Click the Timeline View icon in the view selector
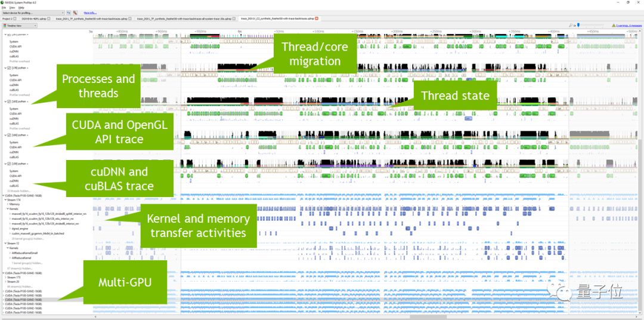Viewport: 644px width, 320px height. (5, 26)
